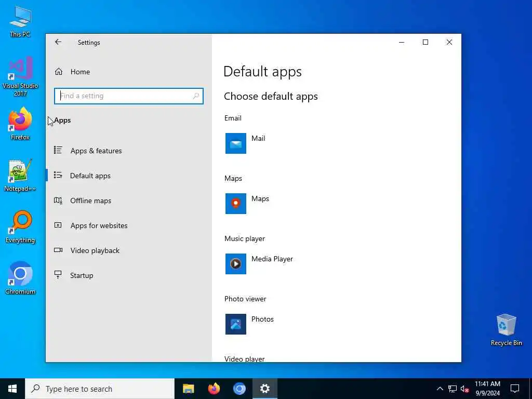Click the Photo viewer category label
The image size is (532, 399).
pos(245,299)
